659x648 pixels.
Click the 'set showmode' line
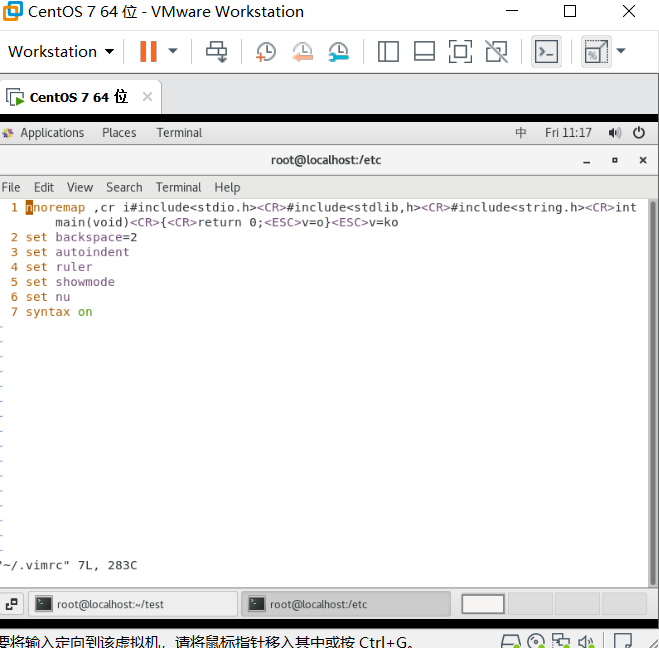click(70, 282)
